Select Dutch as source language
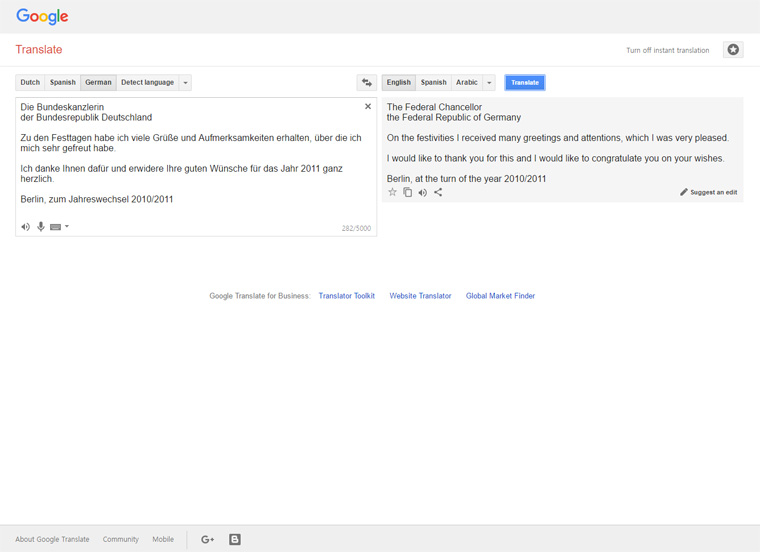760x552 pixels. [30, 83]
